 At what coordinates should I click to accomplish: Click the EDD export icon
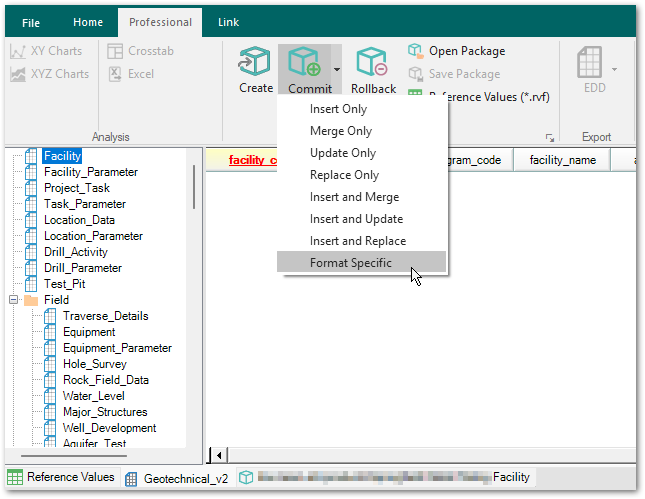pos(591,62)
